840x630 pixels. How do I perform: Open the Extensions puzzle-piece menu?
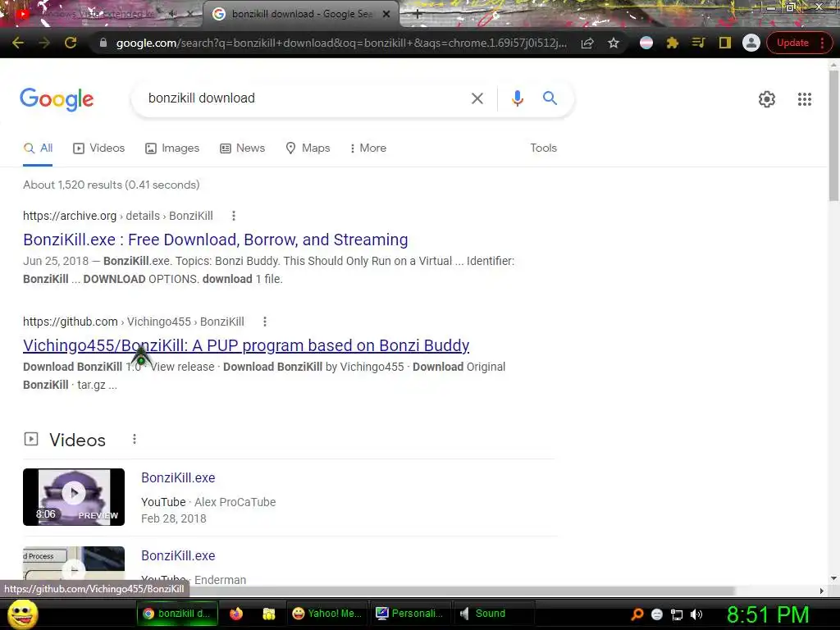tap(673, 43)
